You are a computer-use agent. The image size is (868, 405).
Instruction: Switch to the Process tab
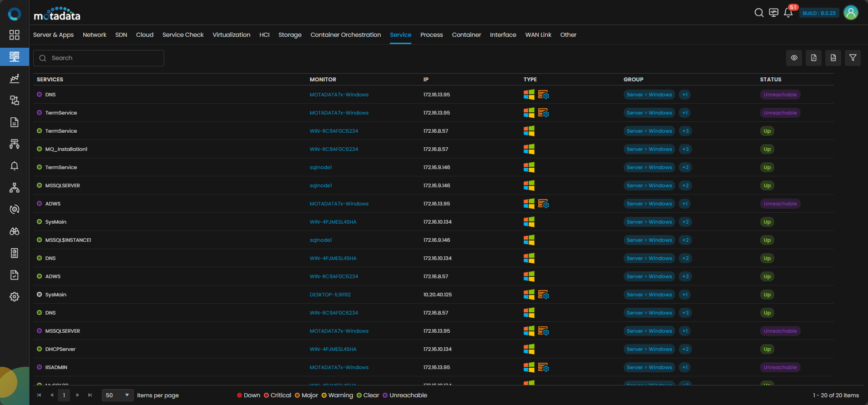pyautogui.click(x=431, y=35)
